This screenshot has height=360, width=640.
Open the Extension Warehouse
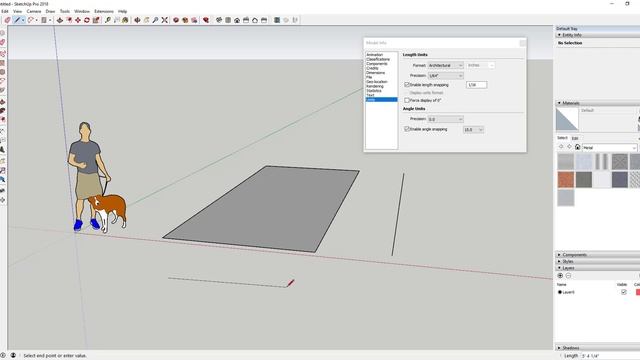pyautogui.click(x=185, y=20)
